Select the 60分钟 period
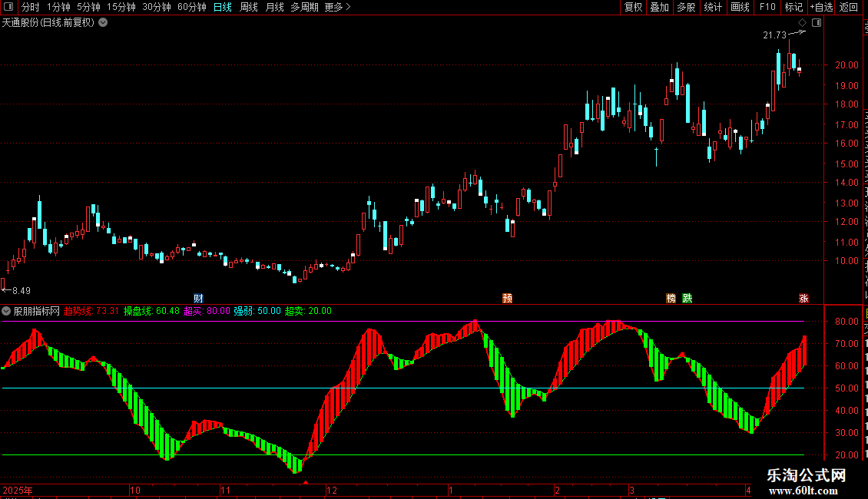This screenshot has width=868, height=499. [191, 7]
